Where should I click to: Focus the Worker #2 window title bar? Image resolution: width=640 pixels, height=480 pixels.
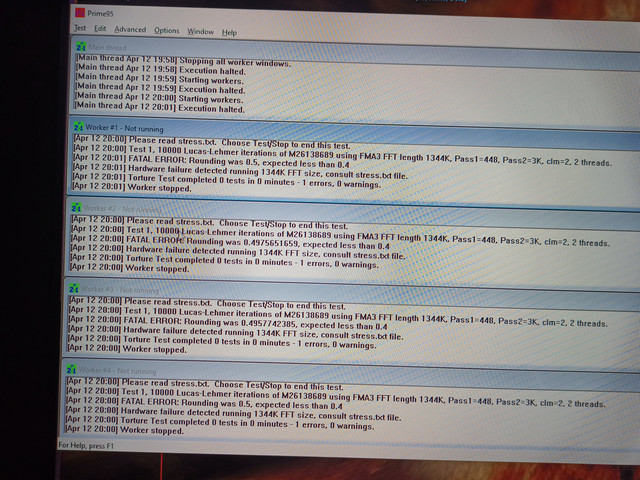350,208
